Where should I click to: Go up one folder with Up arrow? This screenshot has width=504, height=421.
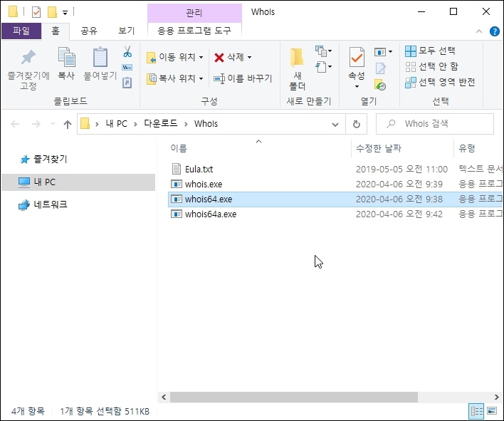click(x=68, y=124)
